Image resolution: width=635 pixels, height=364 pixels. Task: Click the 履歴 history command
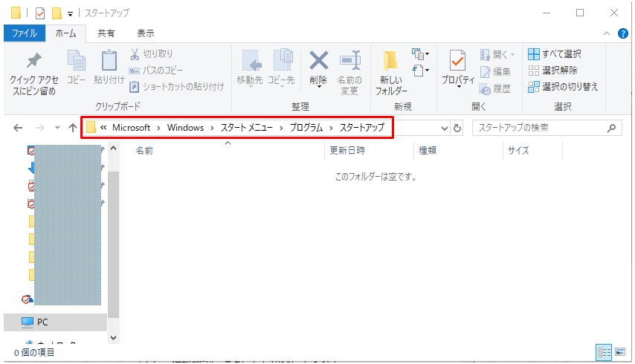point(495,89)
